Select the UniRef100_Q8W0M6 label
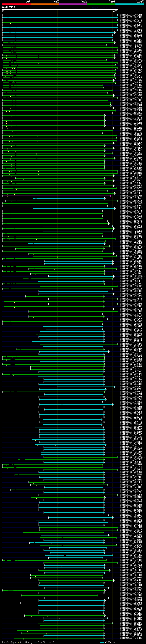 pyautogui.click(x=131, y=261)
